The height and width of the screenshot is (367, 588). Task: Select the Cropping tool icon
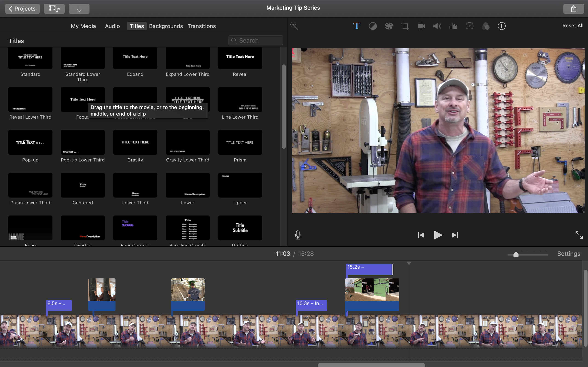405,26
